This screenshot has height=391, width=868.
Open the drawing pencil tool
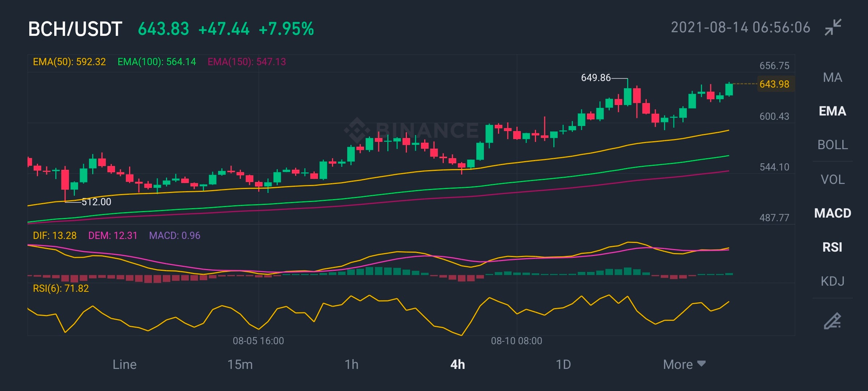tap(832, 321)
